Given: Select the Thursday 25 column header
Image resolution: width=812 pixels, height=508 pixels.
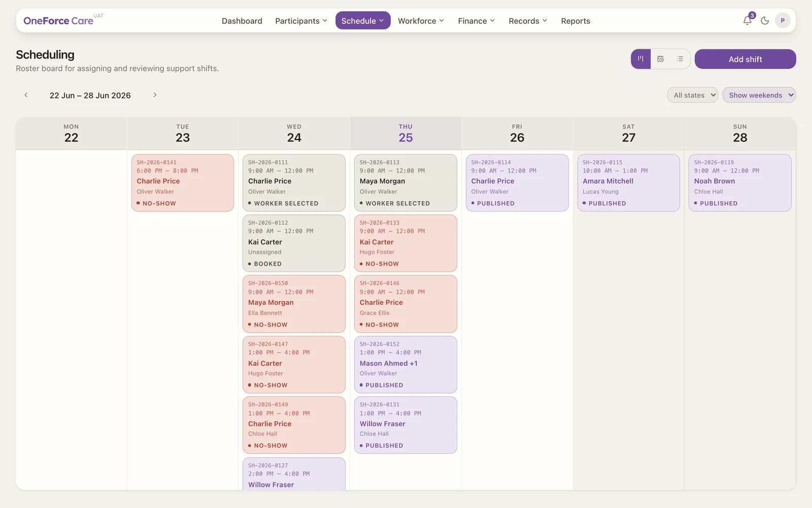Looking at the screenshot, I should [405, 134].
